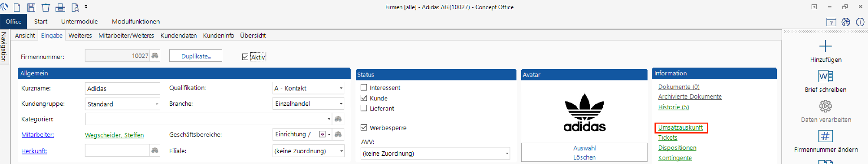Open the Modulfunktionen ribbon menu
The height and width of the screenshot is (164, 868).
136,21
